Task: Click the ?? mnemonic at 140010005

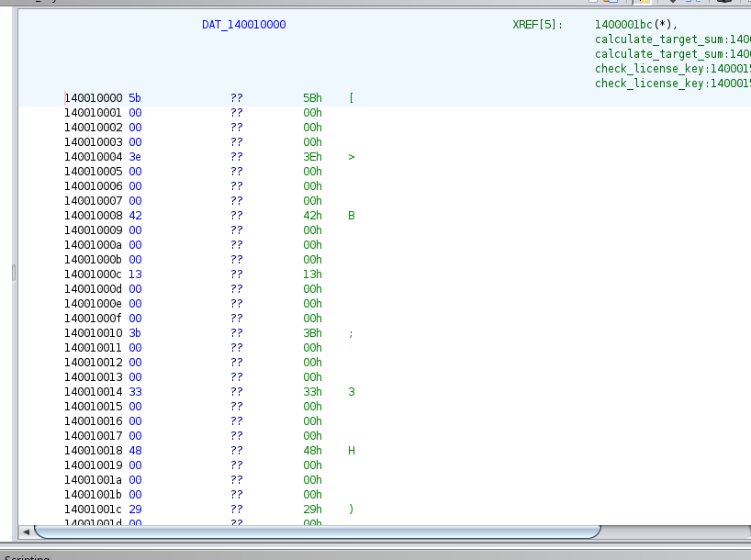Action: coord(237,172)
